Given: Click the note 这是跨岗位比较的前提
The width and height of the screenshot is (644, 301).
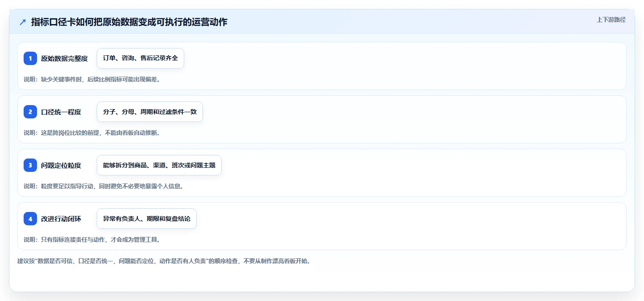Looking at the screenshot, I should coord(92,133).
